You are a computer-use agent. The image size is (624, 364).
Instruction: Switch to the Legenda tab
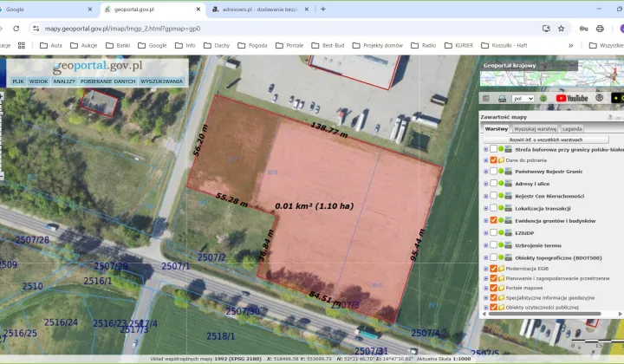[572, 128]
